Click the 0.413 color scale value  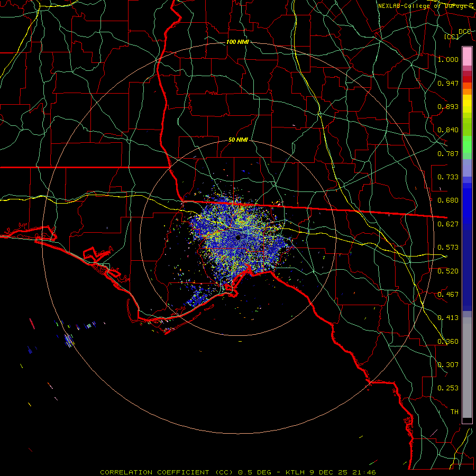click(448, 318)
